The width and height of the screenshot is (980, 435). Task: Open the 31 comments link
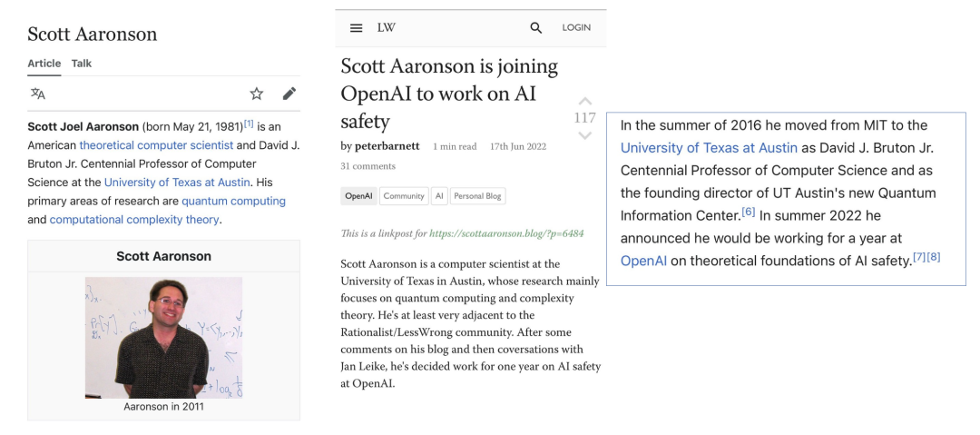pos(367,166)
